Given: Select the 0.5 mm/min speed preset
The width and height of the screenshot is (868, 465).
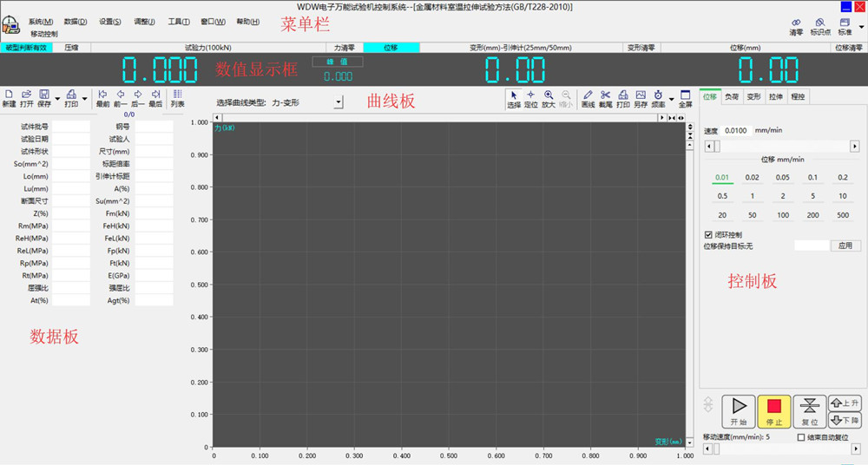Looking at the screenshot, I should [x=722, y=196].
